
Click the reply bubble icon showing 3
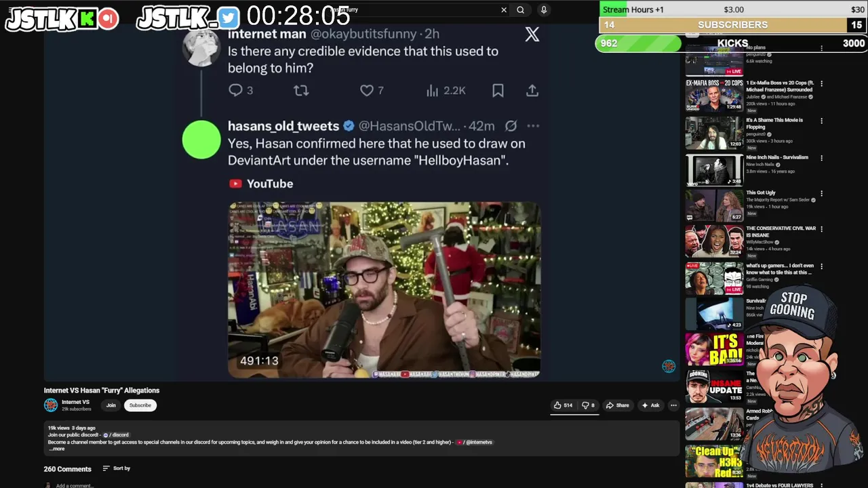tap(235, 90)
